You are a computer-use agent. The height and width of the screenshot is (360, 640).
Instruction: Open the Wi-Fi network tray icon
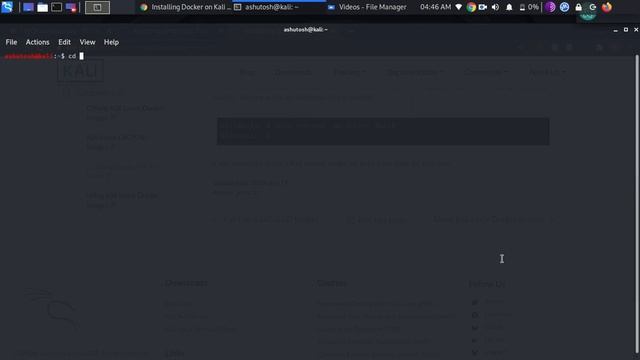tap(459, 7)
